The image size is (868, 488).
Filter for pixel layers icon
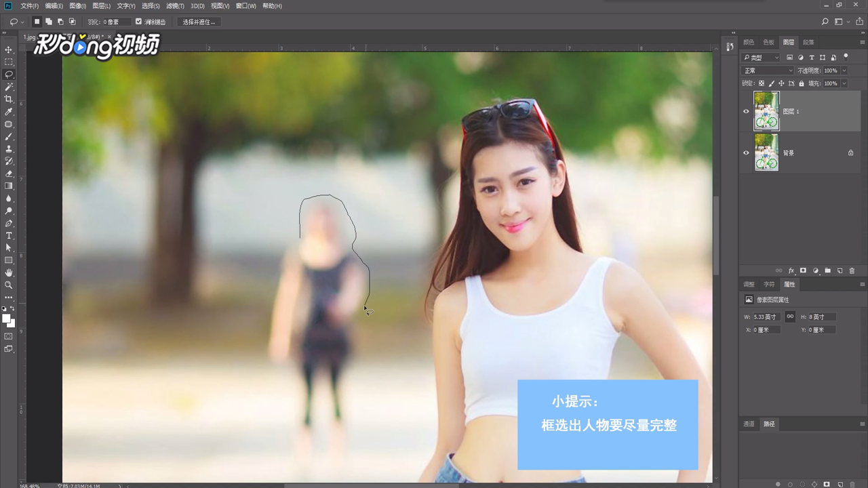coord(789,58)
